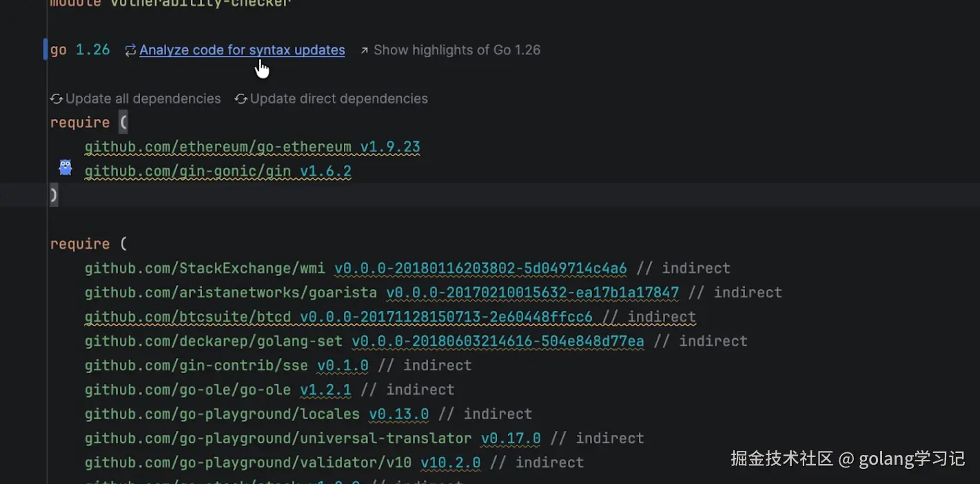Click 'github.com/go-ole/go-ole' module path
Viewport: 980px width, 484px height.
pos(187,390)
